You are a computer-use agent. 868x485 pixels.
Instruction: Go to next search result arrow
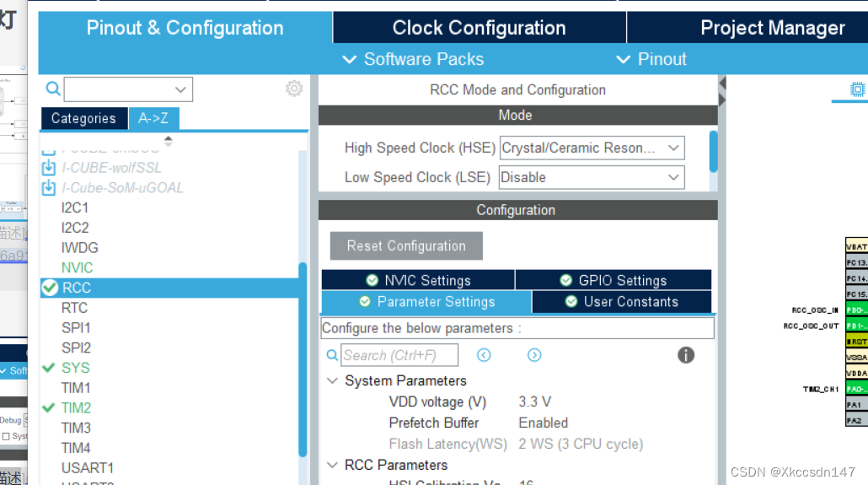click(x=534, y=355)
